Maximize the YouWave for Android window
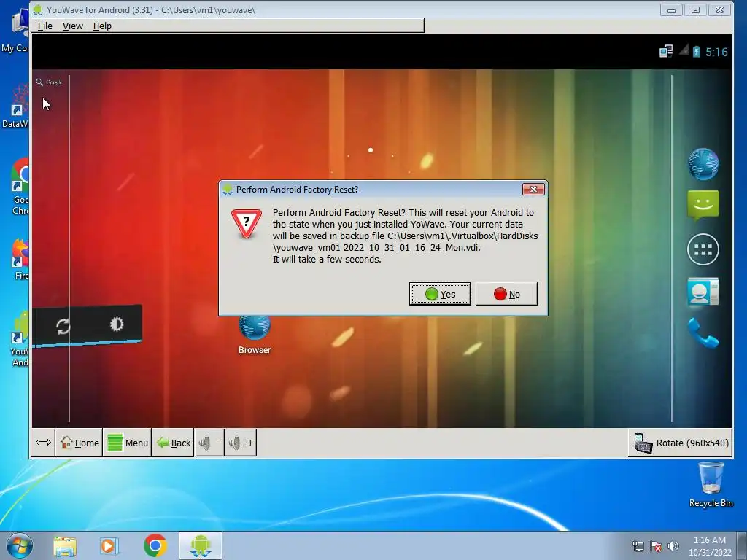 pyautogui.click(x=695, y=10)
